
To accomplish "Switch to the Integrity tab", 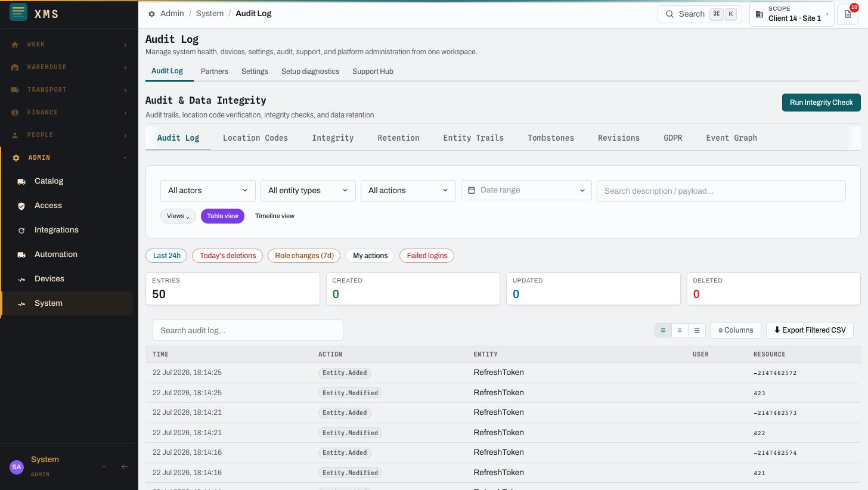I will 333,138.
